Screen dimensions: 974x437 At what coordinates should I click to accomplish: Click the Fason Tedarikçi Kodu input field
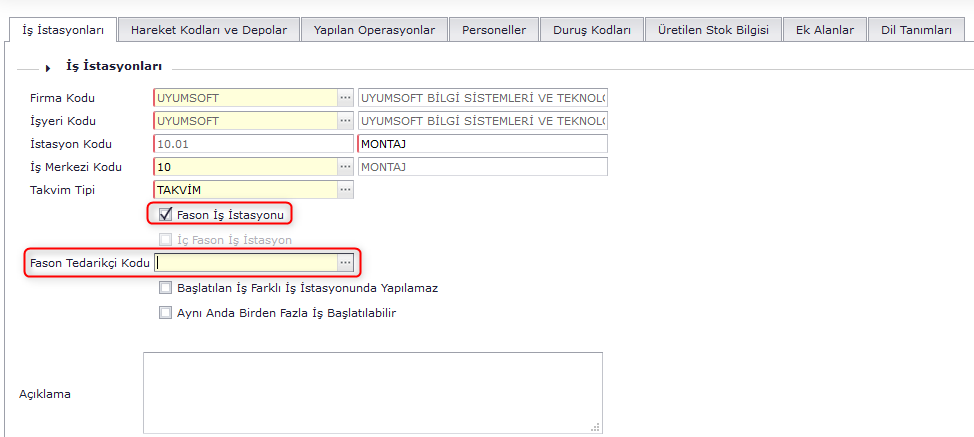click(245, 263)
